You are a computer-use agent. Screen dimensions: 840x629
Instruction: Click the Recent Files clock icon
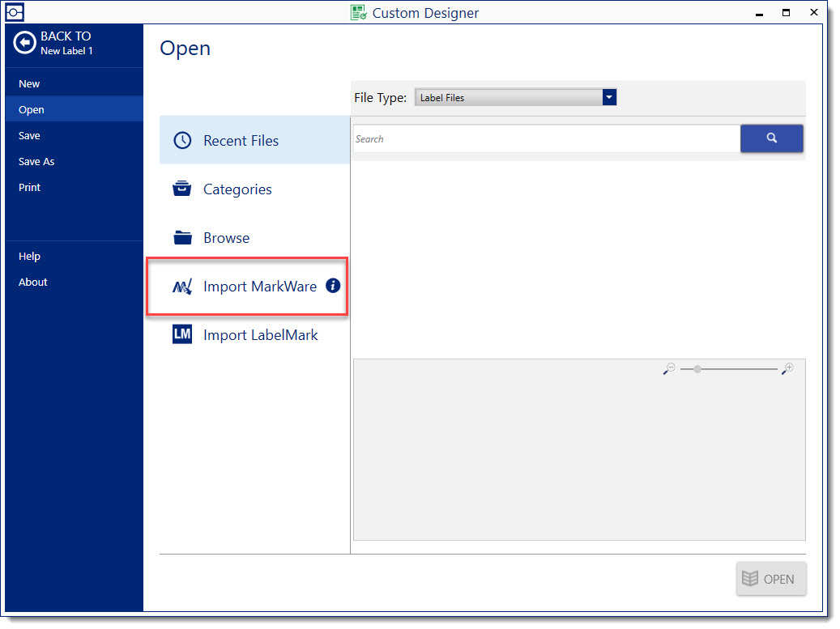point(182,140)
